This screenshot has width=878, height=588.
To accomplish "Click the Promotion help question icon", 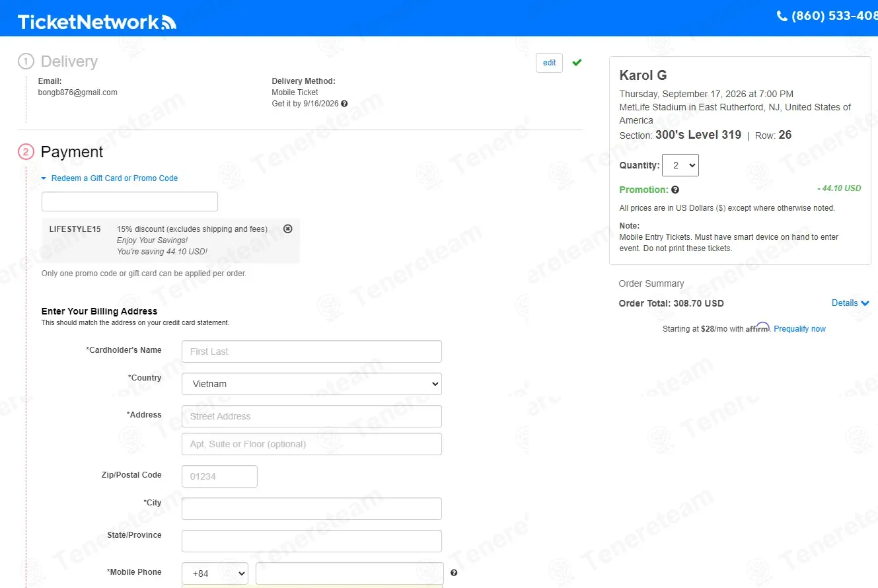I will coord(675,190).
